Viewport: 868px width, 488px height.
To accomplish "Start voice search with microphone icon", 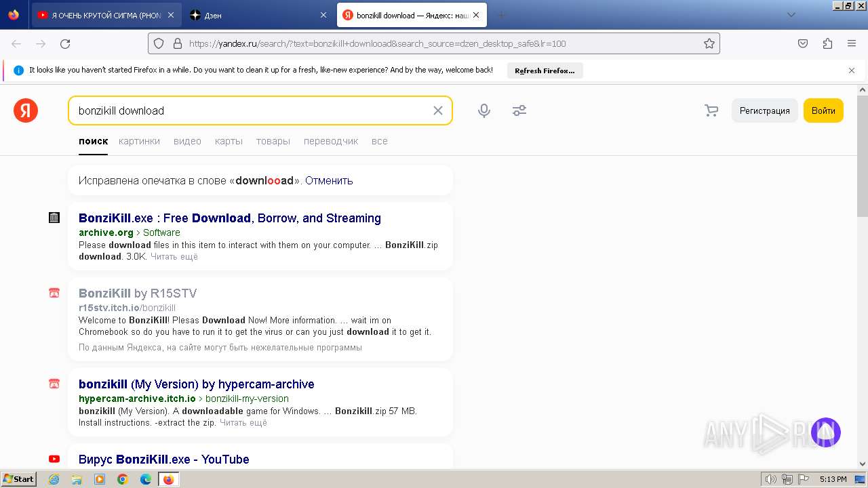I will pos(484,110).
